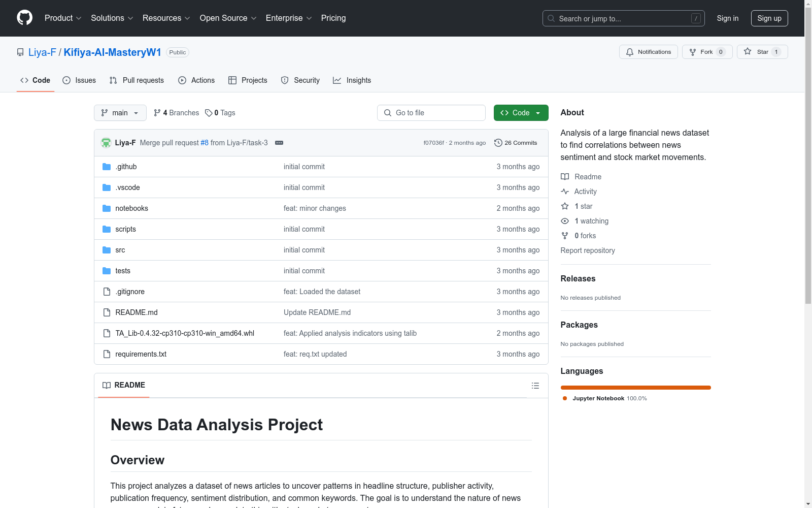Click the watching eye icon

coord(565,221)
